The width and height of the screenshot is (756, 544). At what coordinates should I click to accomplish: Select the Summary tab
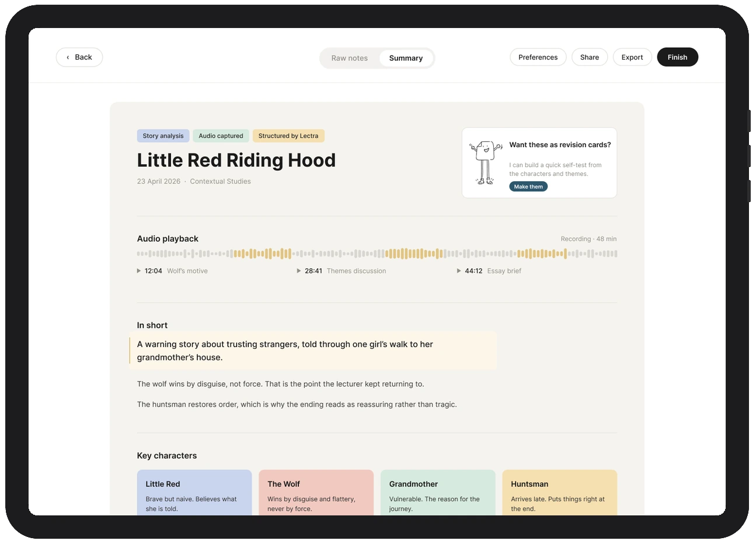406,58
